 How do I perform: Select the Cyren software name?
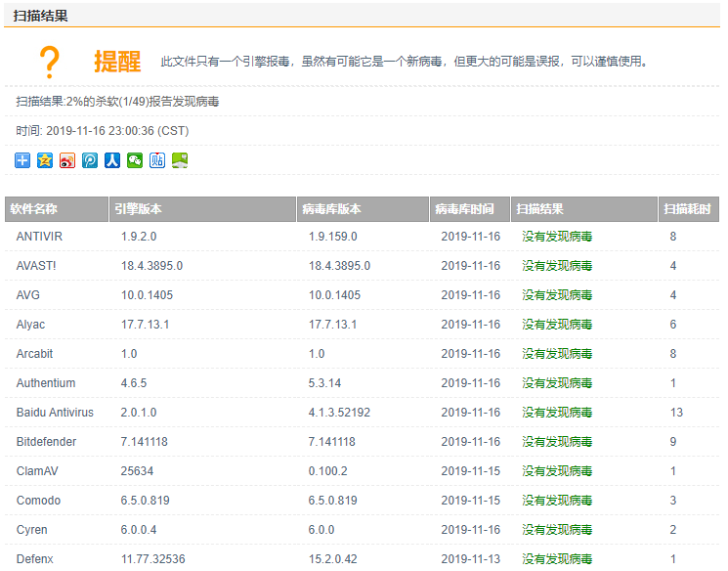click(31, 530)
